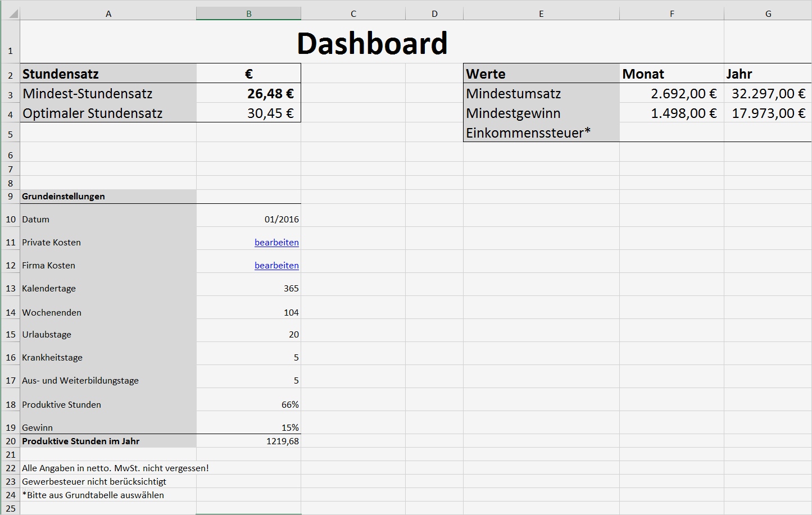
Task: Click the 1.498,00 € monthly value
Action: [x=672, y=113]
